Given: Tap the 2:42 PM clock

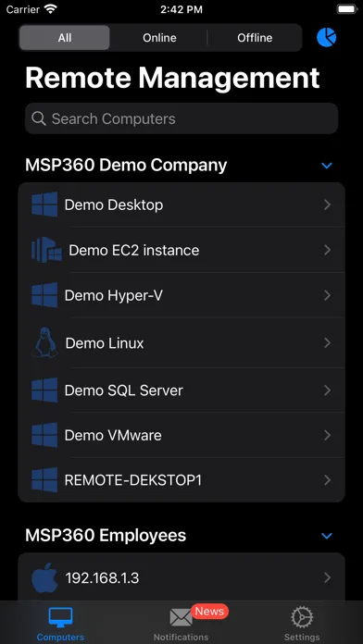Looking at the screenshot, I should pyautogui.click(x=181, y=9).
